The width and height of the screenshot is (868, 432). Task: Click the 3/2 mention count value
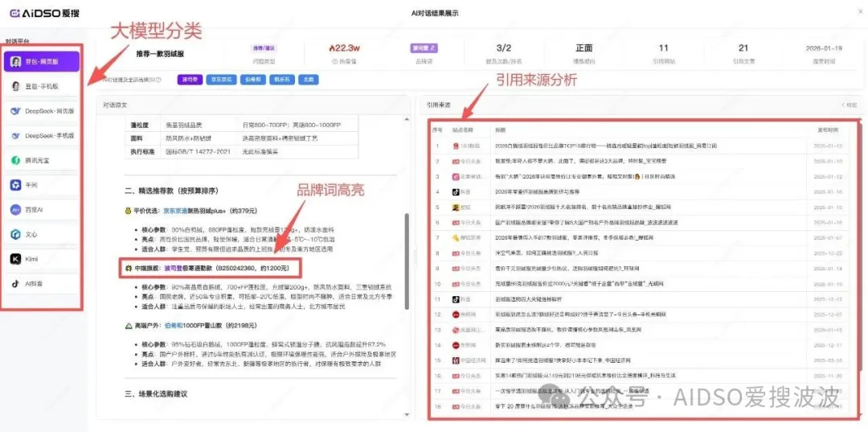(x=504, y=48)
